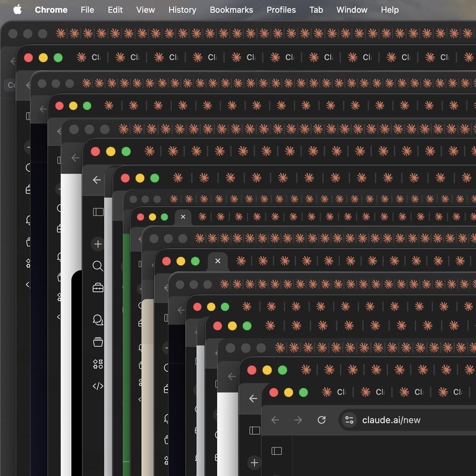Open the File menu
Screen dimensions: 476x476
click(x=87, y=10)
